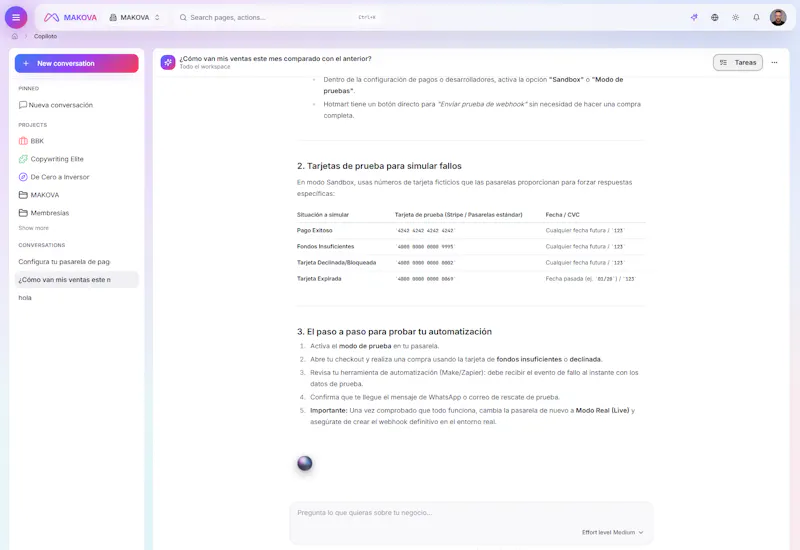Image resolution: width=800 pixels, height=550 pixels.
Task: Click the 'Tarjeta Expirada' table cell
Action: tap(319, 279)
